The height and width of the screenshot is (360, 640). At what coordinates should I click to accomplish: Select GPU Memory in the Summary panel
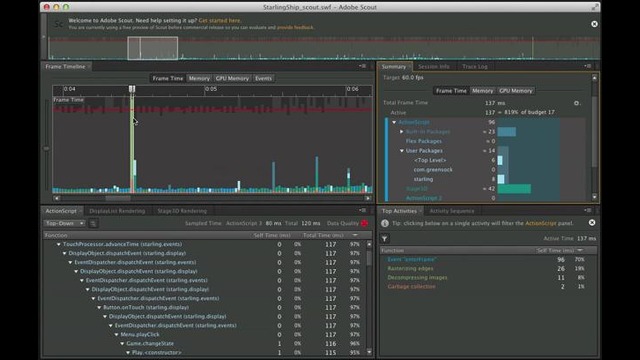pyautogui.click(x=516, y=91)
